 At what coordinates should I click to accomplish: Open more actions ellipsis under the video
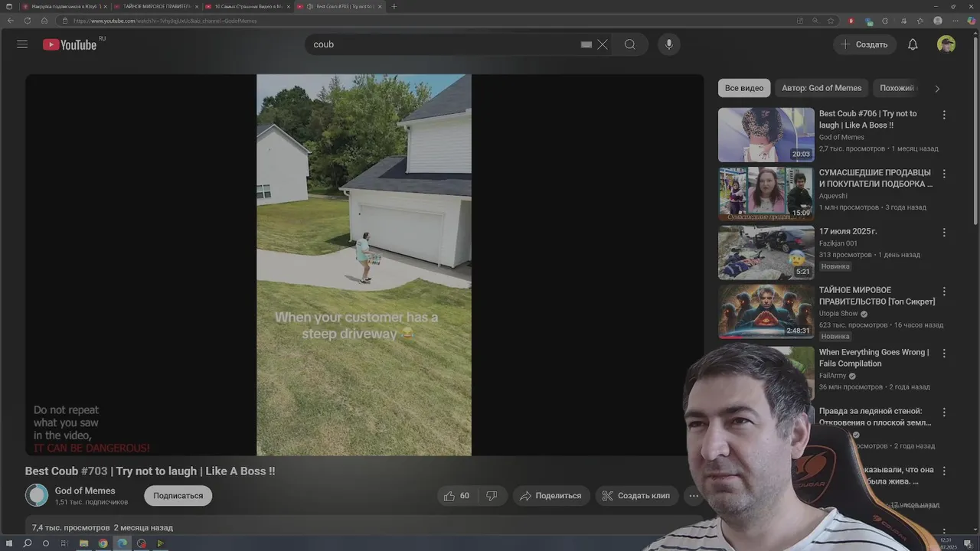(x=694, y=496)
